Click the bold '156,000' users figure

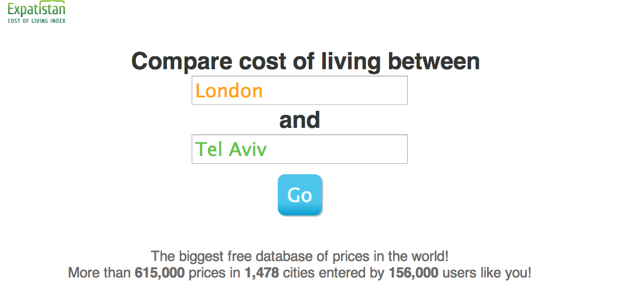(414, 273)
